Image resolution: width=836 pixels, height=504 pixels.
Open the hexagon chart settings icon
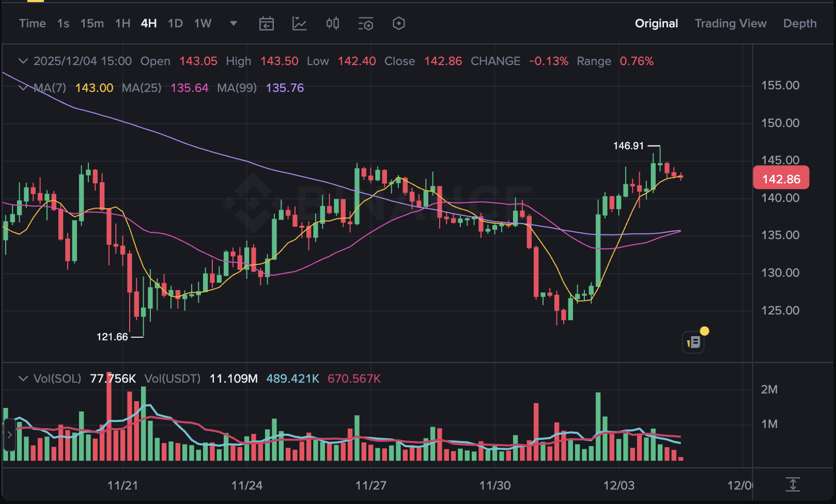point(399,24)
